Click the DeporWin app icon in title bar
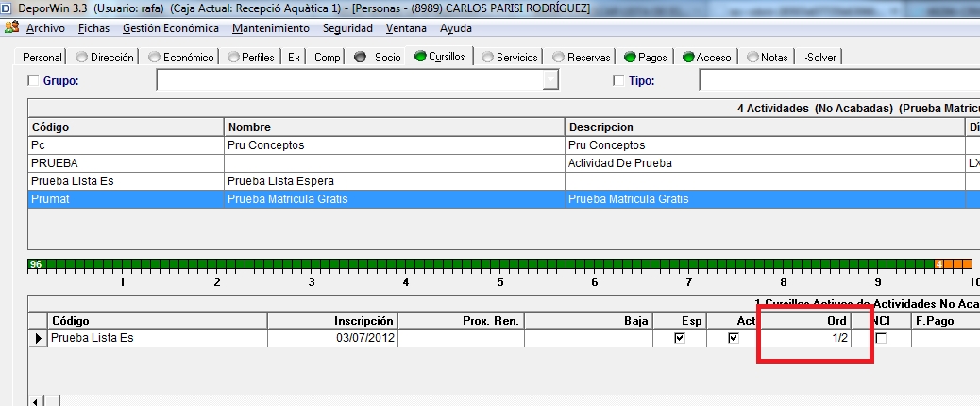Screen dimensions: 980x406 pos(6,9)
